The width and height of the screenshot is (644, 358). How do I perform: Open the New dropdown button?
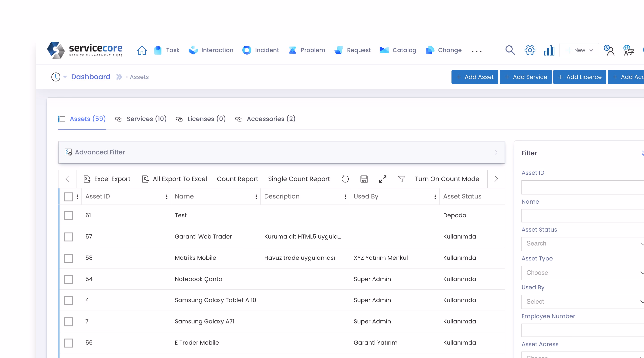[x=579, y=50]
